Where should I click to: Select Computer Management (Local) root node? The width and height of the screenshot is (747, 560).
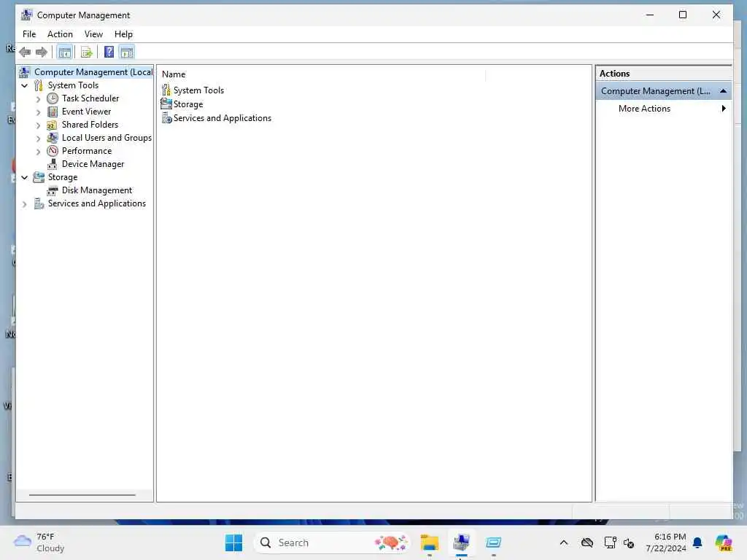coord(93,72)
